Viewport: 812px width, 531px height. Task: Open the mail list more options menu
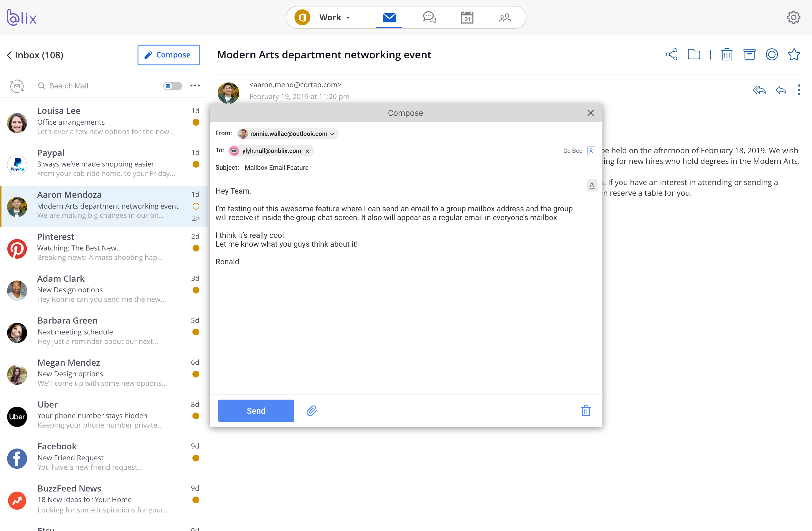tap(195, 86)
